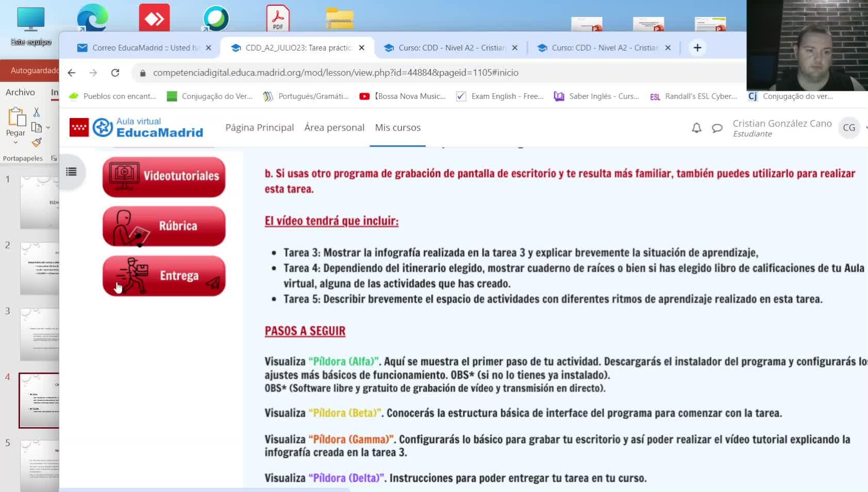The width and height of the screenshot is (868, 492).
Task: Click the EducaMadrid Aula virtual logo
Action: coord(136,127)
